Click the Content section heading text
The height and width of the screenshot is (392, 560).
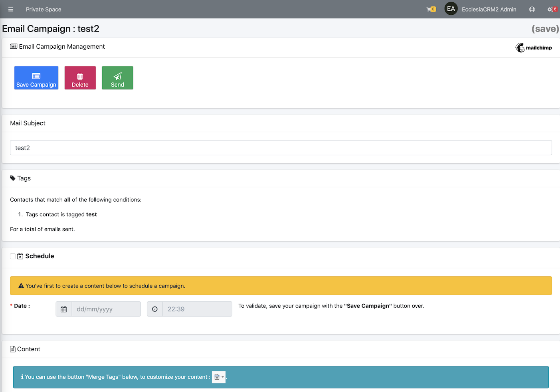(x=29, y=349)
